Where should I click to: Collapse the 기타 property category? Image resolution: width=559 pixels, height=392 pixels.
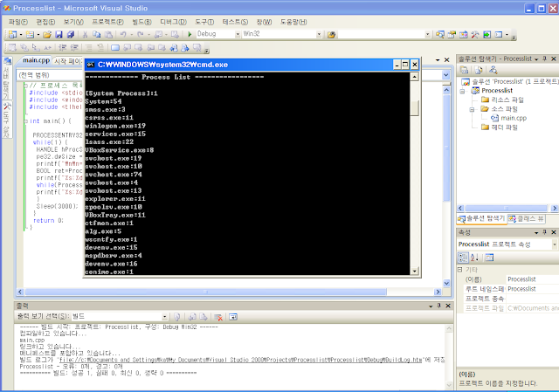tap(460, 270)
